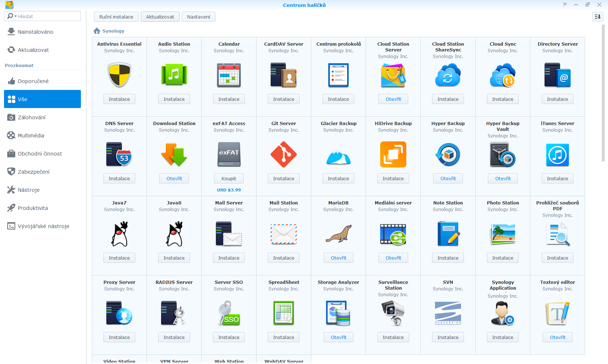Click the Ruční instalace button
Image resolution: width=608 pixels, height=364 pixels.
(116, 17)
